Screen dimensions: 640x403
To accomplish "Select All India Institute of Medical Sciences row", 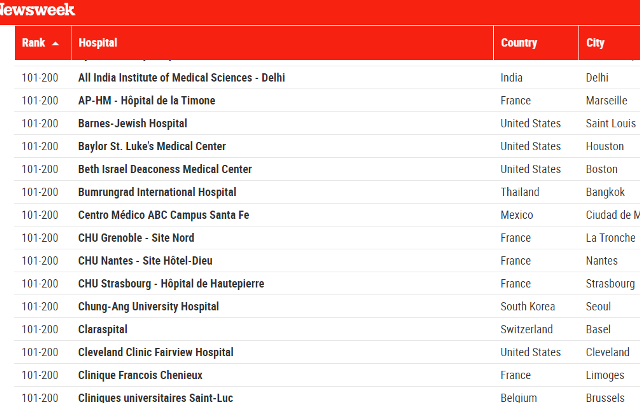I will [327, 78].
